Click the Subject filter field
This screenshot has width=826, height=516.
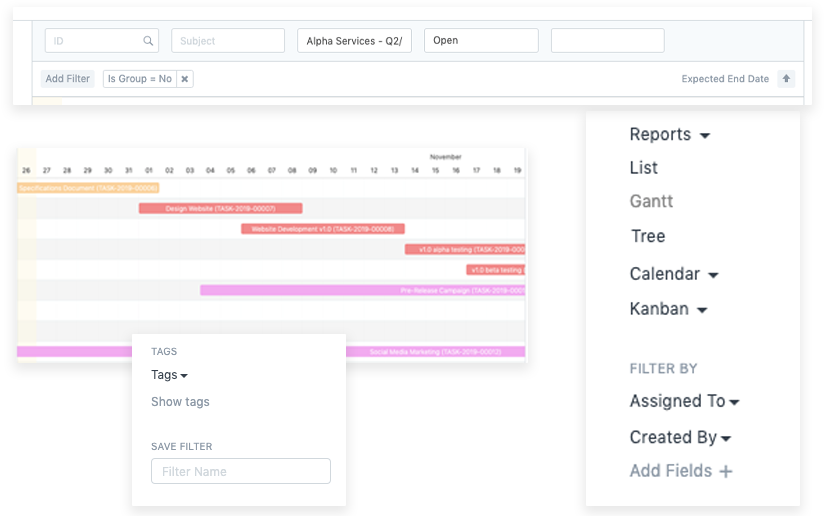pyautogui.click(x=228, y=41)
